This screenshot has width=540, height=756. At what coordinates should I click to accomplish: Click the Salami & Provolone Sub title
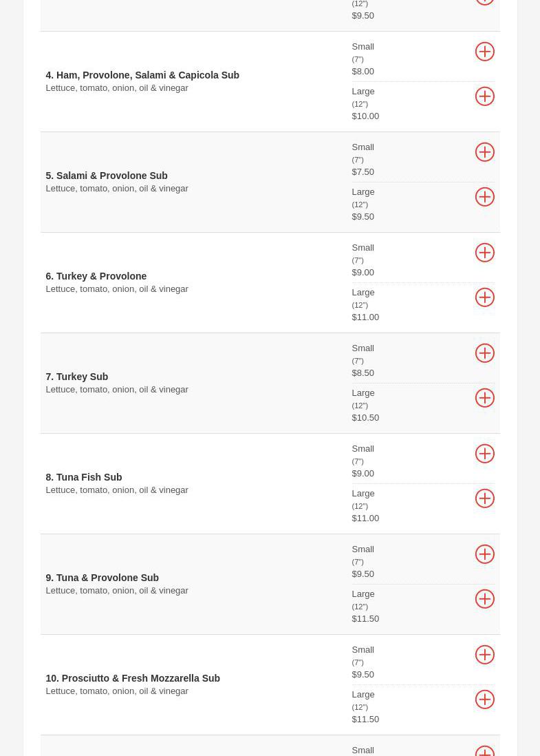pos(107,176)
